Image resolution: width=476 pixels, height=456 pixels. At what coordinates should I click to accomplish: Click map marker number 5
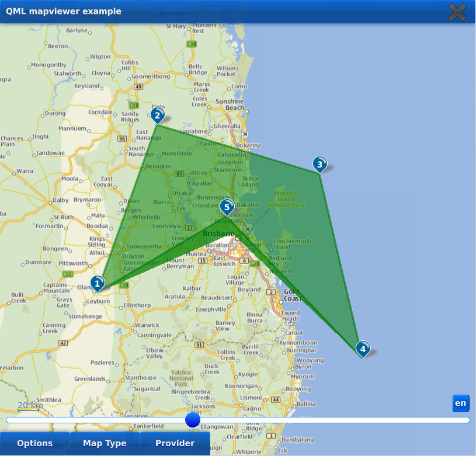coord(227,207)
